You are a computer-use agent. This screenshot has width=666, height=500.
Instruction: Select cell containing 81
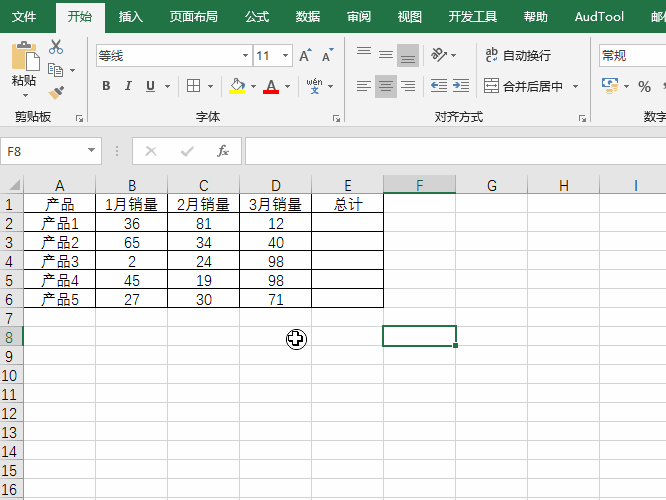click(x=204, y=223)
